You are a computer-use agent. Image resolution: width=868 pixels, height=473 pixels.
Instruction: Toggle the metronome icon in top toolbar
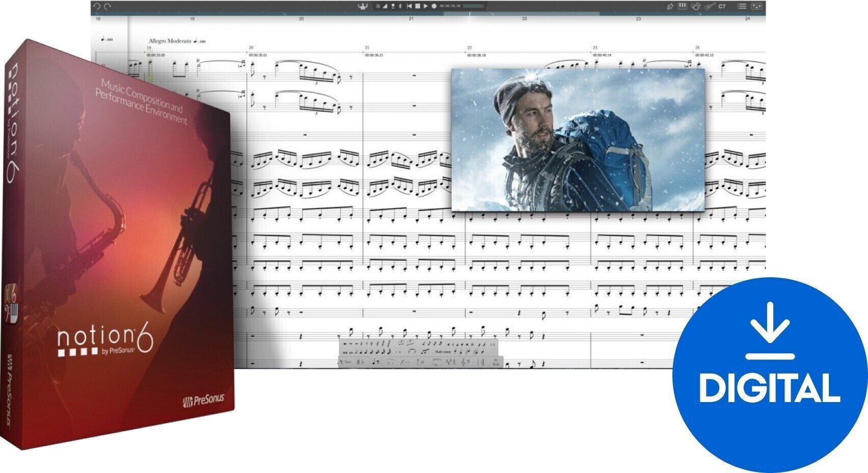pos(385,6)
